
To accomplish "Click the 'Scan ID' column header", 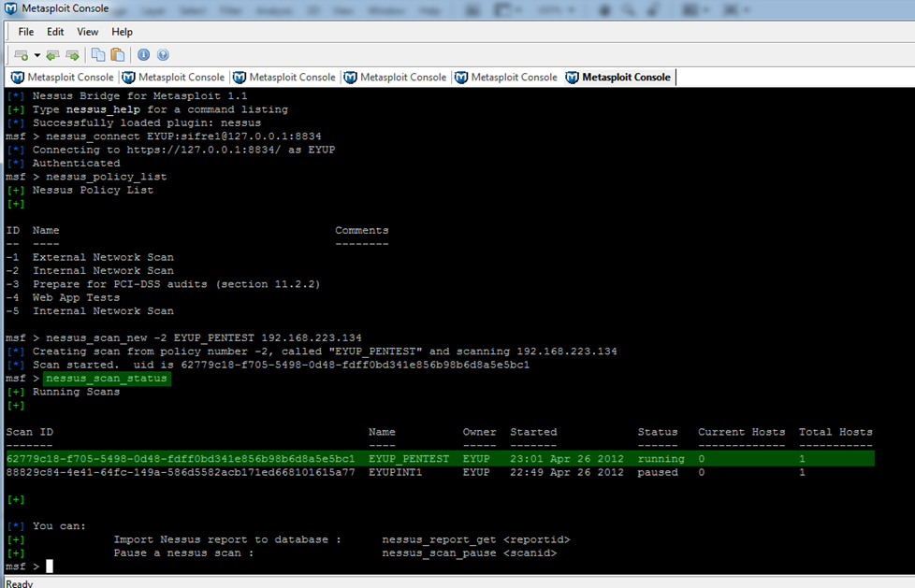I will pyautogui.click(x=30, y=432).
